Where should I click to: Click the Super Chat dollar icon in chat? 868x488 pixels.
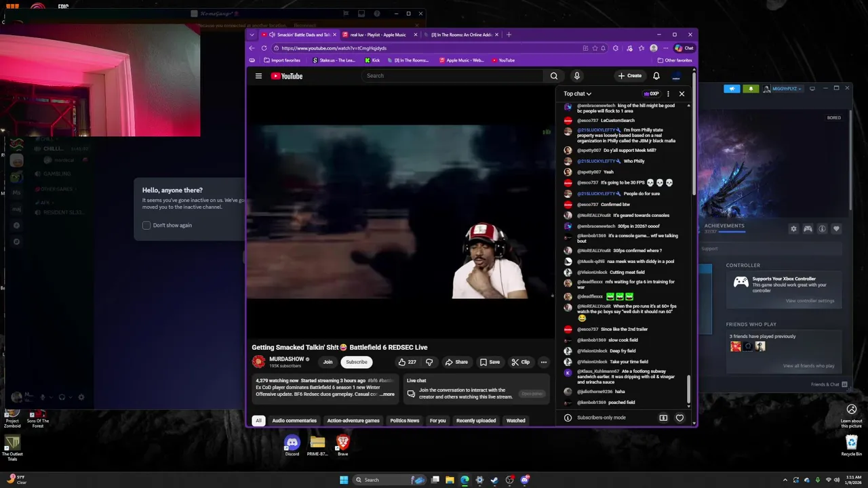[663, 418]
